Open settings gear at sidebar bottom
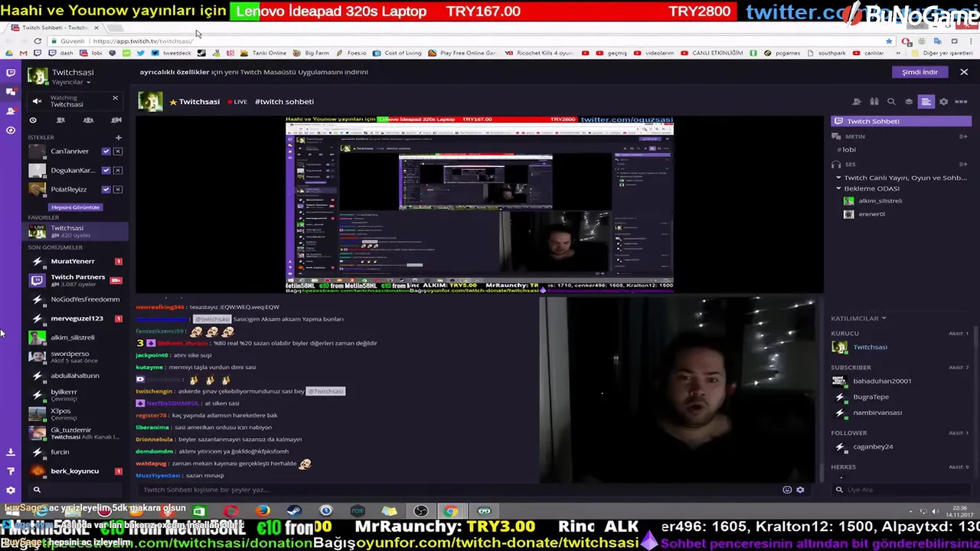980x551 pixels. click(x=11, y=490)
